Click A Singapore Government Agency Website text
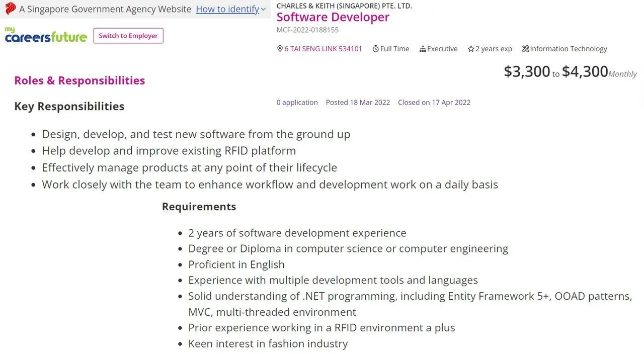The width and height of the screenshot is (644, 362). point(105,9)
